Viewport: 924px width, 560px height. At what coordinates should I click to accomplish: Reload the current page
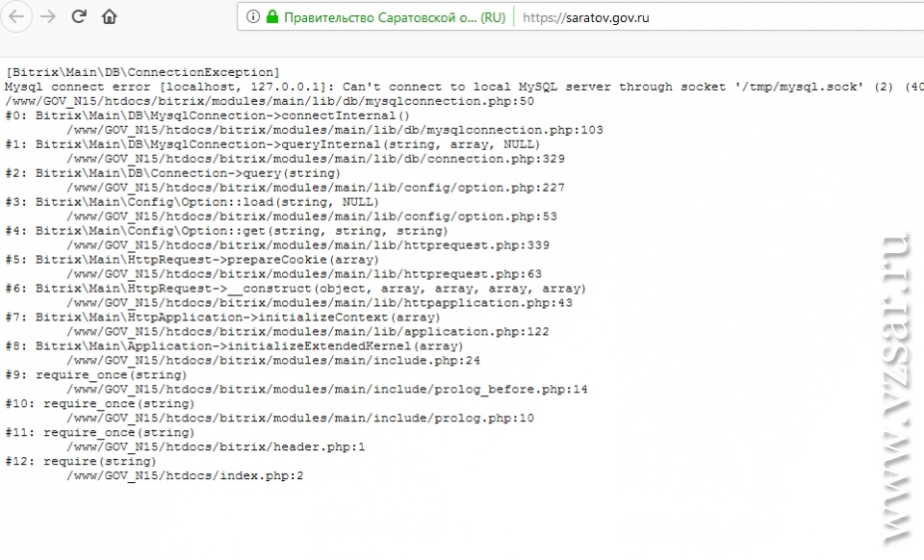tap(79, 16)
